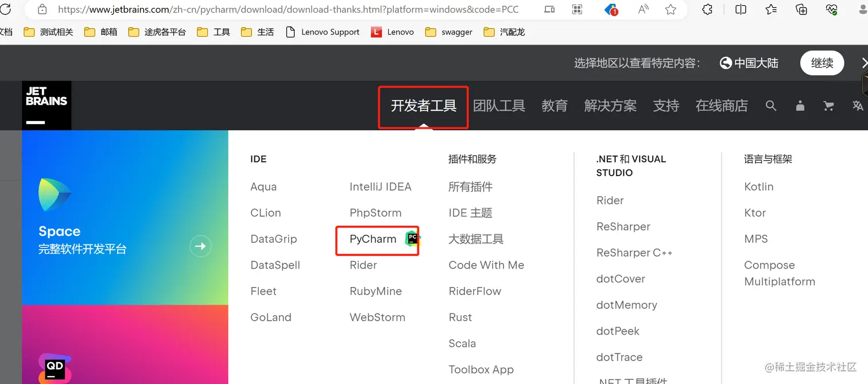The width and height of the screenshot is (868, 384).
Task: Add page to favorites with star icon
Action: pyautogui.click(x=671, y=9)
